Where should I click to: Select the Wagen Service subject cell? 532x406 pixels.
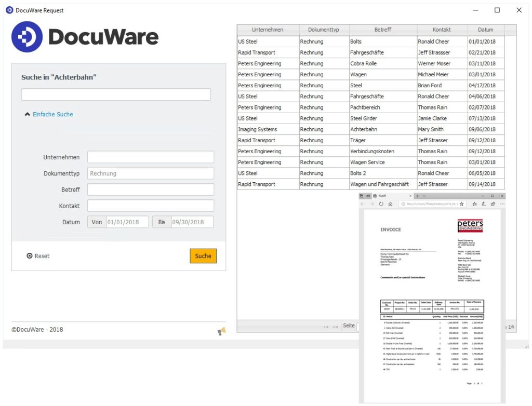[383, 162]
